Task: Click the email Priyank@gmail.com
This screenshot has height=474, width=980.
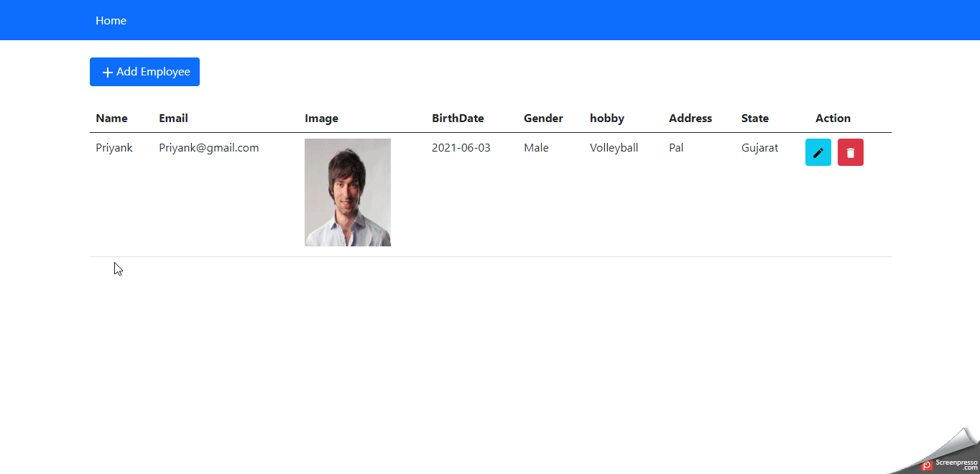Action: [208, 147]
